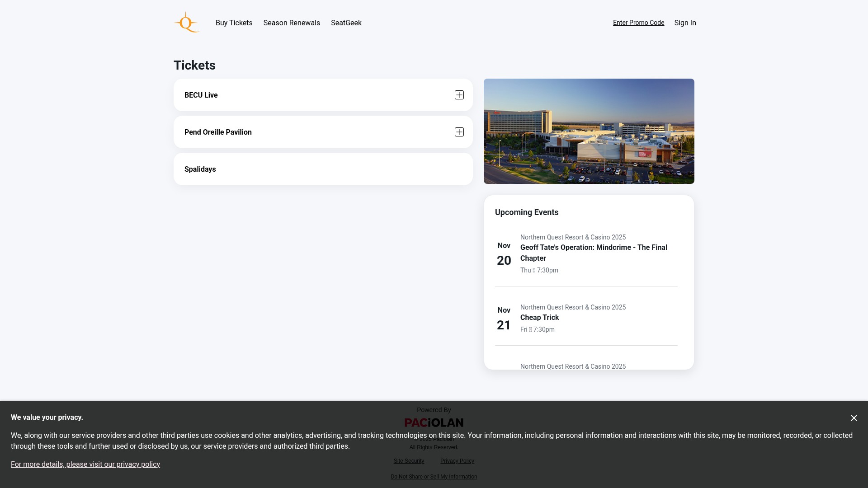Expand the Pend Oreille Pavilion plus icon
Viewport: 868px width, 488px height.
459,132
